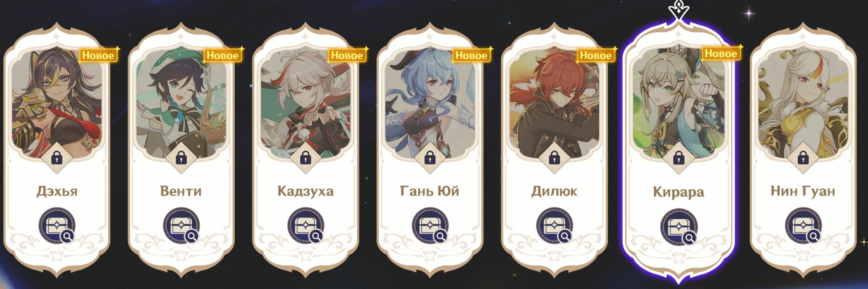This screenshot has height=289, width=868.
Task: Open Kazuha's chest preview icon
Action: point(306,226)
